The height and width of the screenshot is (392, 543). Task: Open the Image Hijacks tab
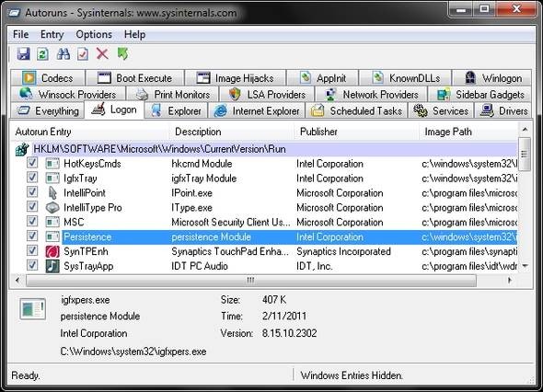[235, 78]
